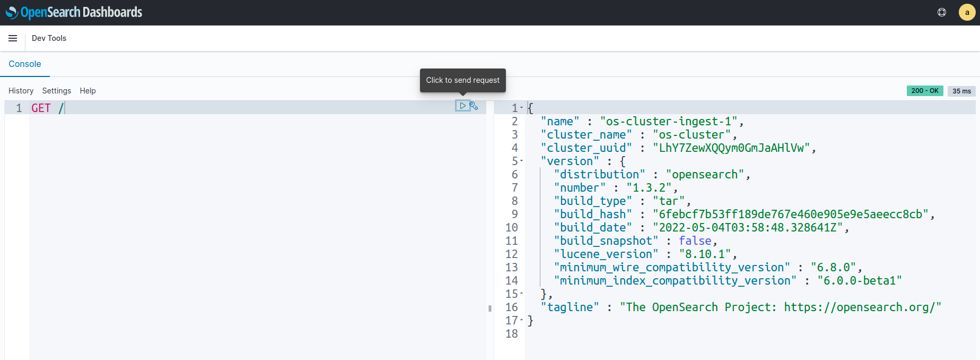Fold the "version" block at line 5

522,161
